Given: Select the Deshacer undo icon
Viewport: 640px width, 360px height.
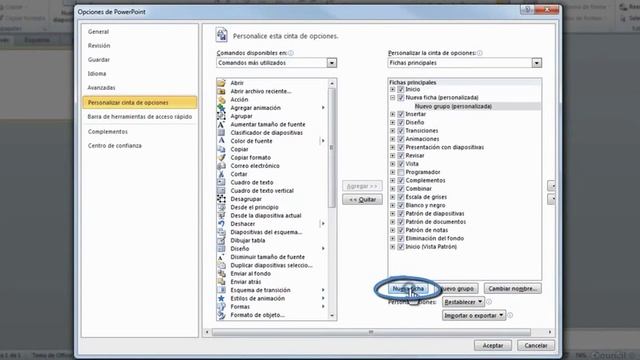Looking at the screenshot, I should coord(221,224).
